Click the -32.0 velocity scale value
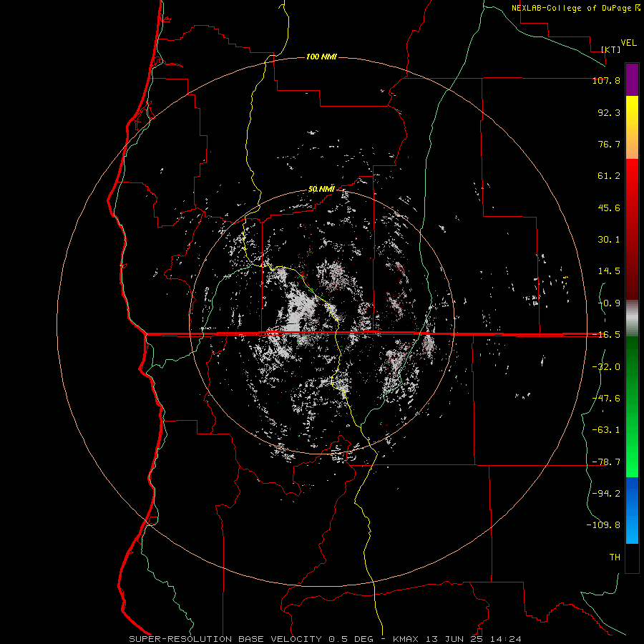 (606, 367)
